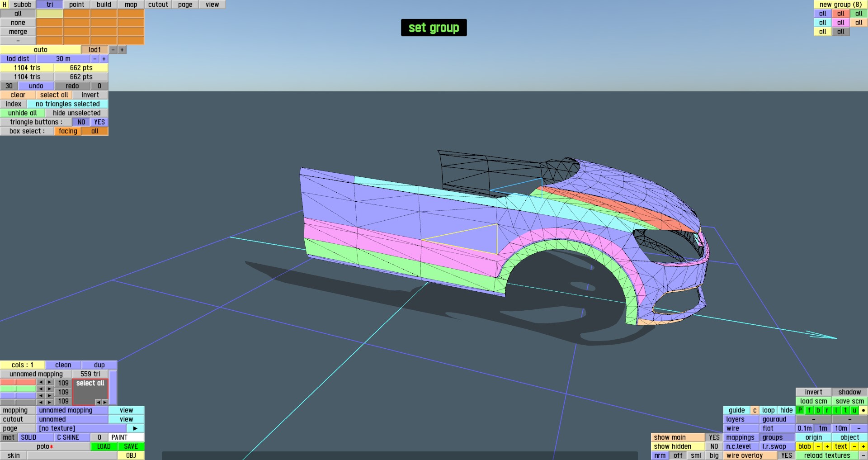The width and height of the screenshot is (868, 460).
Task: Click the H button at the top left
Action: click(x=5, y=5)
